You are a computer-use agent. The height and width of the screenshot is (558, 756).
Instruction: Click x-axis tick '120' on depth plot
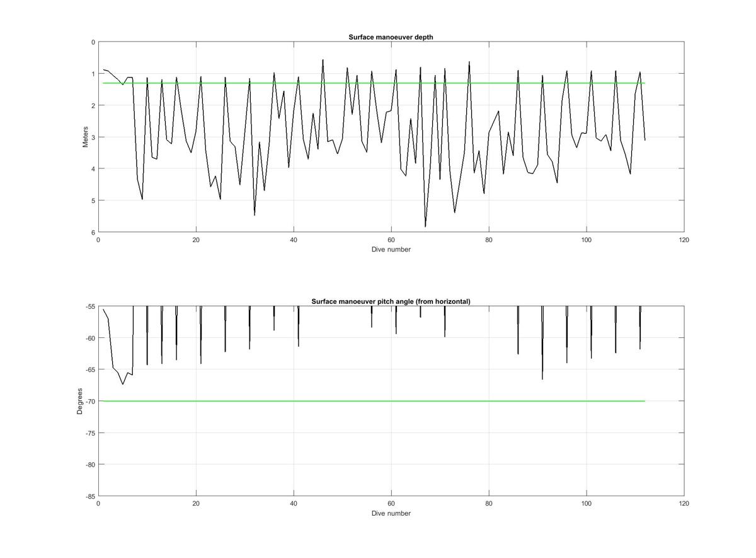click(x=684, y=240)
